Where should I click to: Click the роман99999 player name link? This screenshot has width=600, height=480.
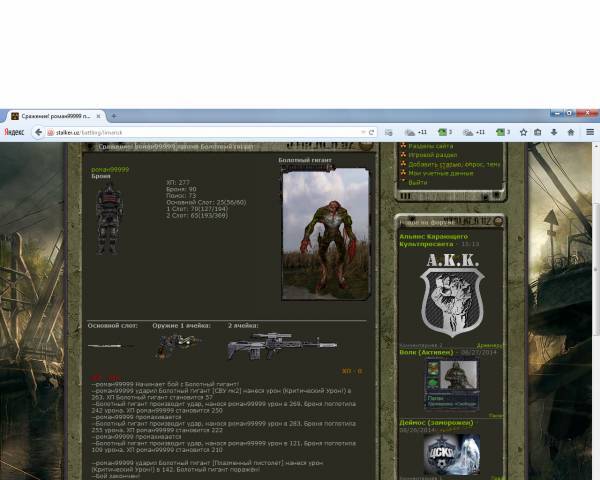click(110, 170)
